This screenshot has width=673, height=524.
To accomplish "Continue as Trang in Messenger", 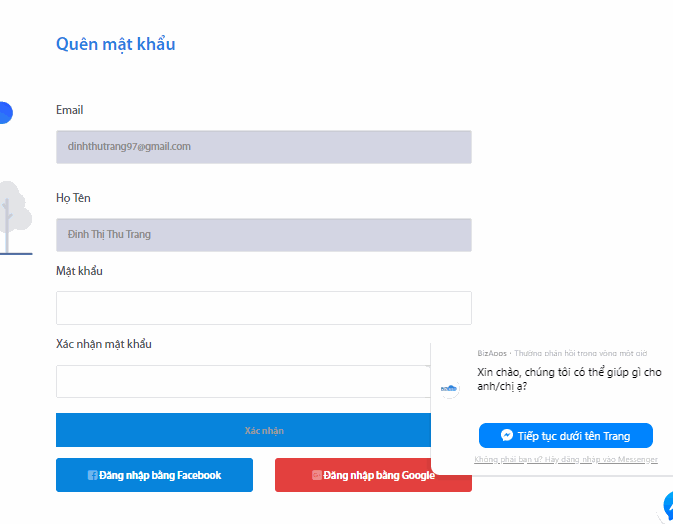I will pyautogui.click(x=565, y=436).
